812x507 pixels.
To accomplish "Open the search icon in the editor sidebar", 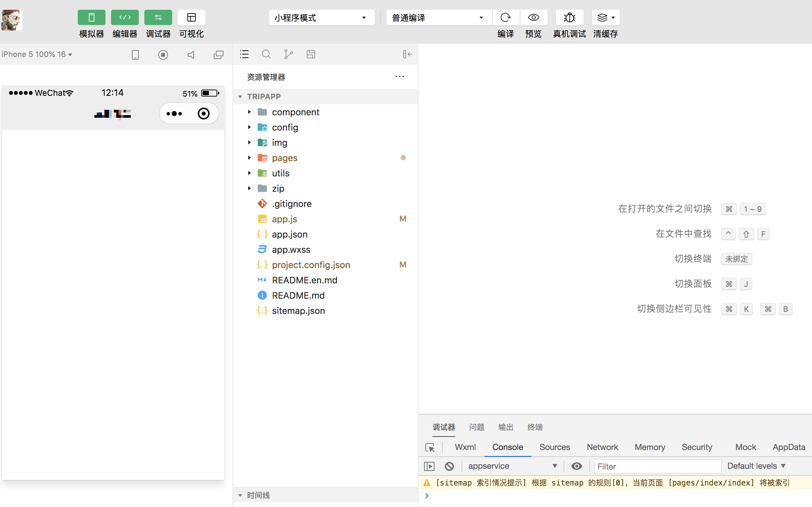I will 266,54.
